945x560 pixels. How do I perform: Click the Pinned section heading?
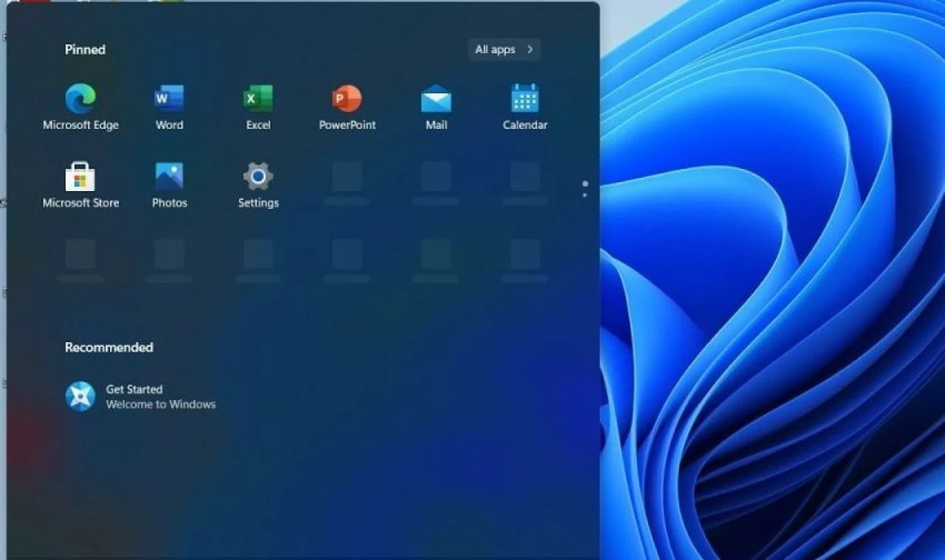point(85,49)
